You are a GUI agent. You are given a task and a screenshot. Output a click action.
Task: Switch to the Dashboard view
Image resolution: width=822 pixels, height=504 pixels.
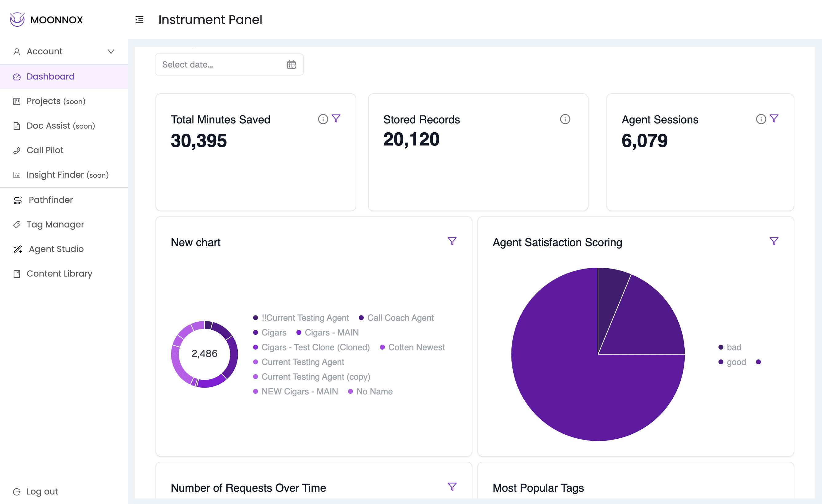coord(50,76)
